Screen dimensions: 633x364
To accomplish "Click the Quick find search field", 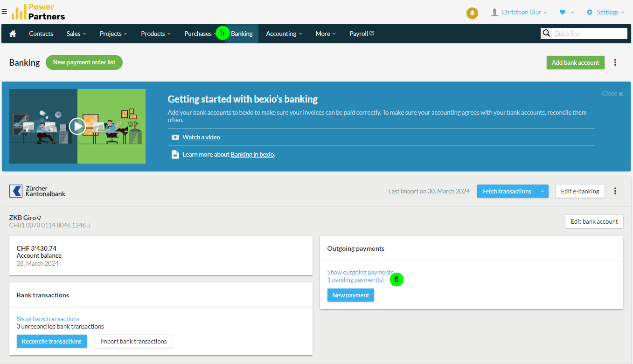I will point(589,34).
